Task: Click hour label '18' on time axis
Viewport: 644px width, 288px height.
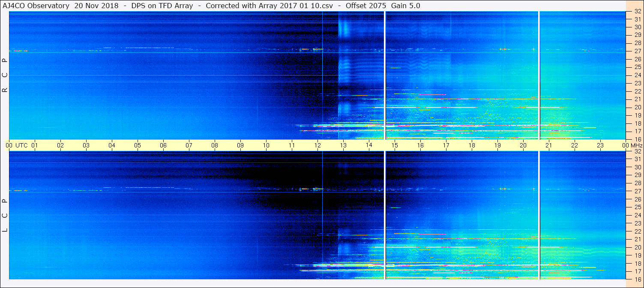Action: tap(472, 145)
